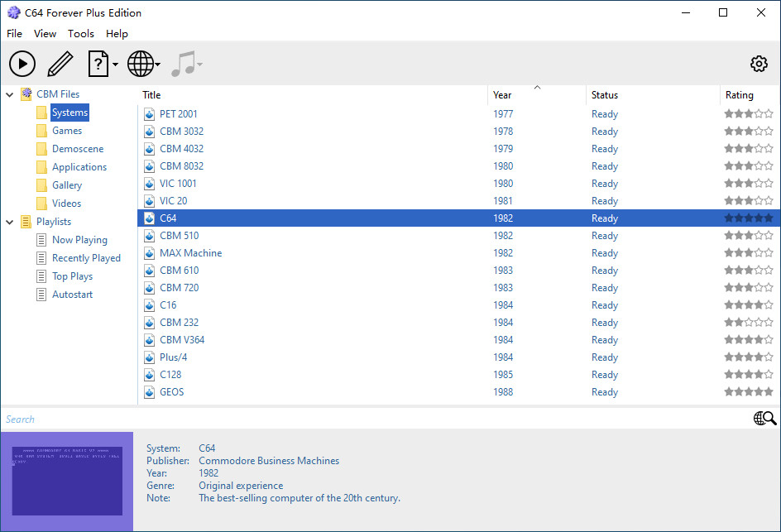Open the Autostart playlist

tap(72, 295)
